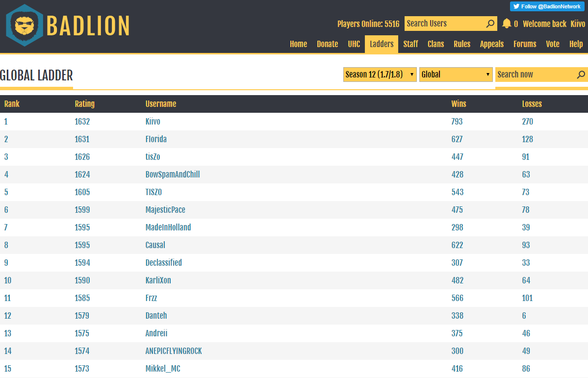This screenshot has height=378, width=588.
Task: Open the Staff menu item
Action: tap(410, 44)
